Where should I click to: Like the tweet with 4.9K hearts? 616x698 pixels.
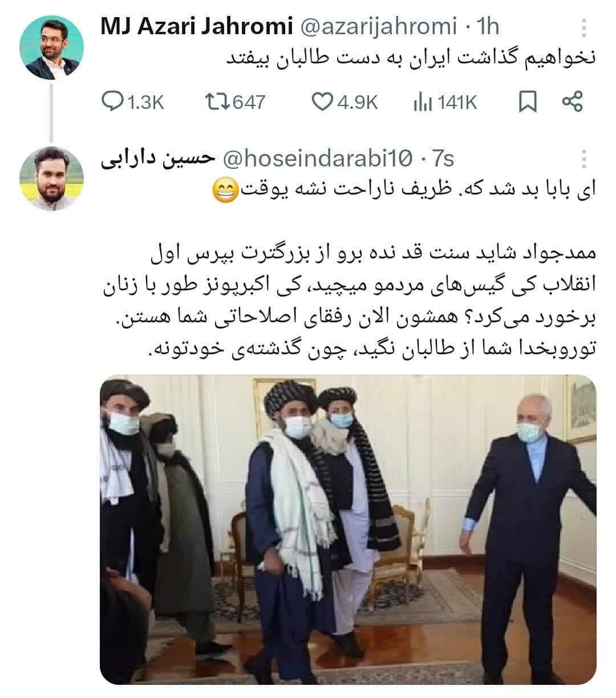(322, 102)
